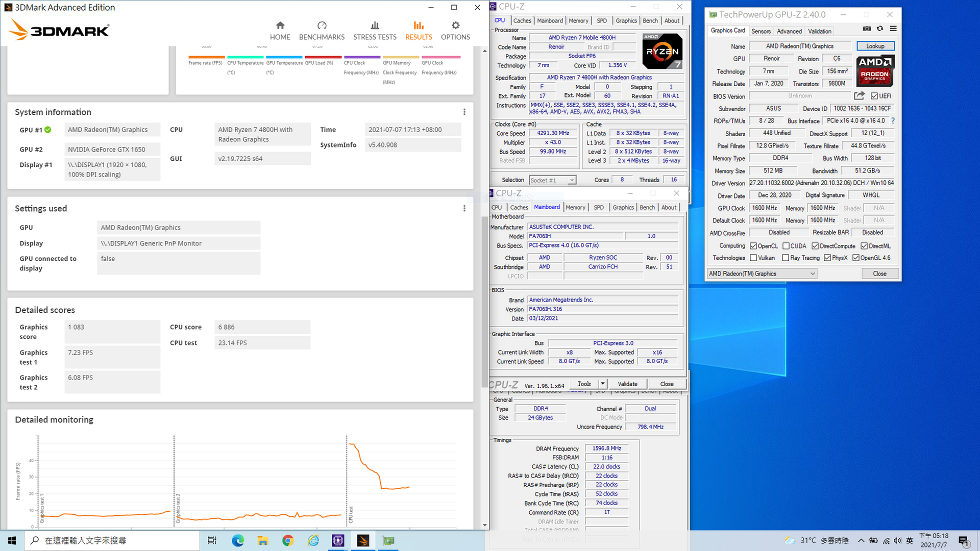Viewport: 980px width, 551px height.
Task: Toggle the DirectML checkbox
Action: (864, 246)
